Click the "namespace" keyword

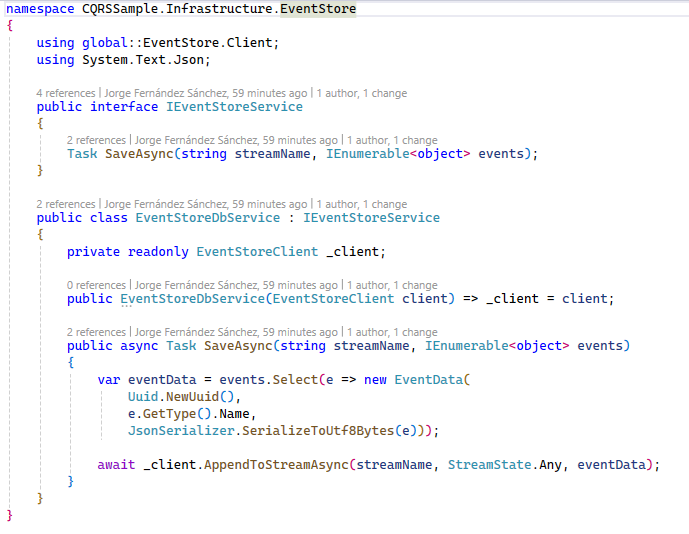40,9
